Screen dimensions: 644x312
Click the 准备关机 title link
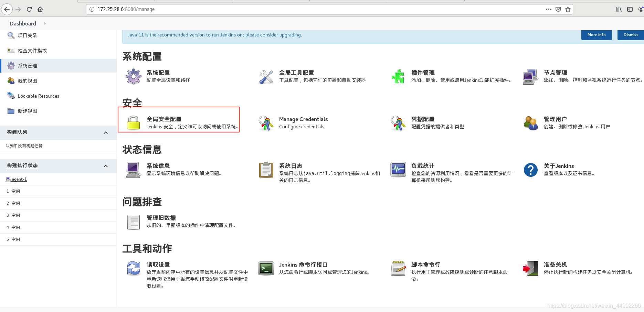(x=555, y=265)
